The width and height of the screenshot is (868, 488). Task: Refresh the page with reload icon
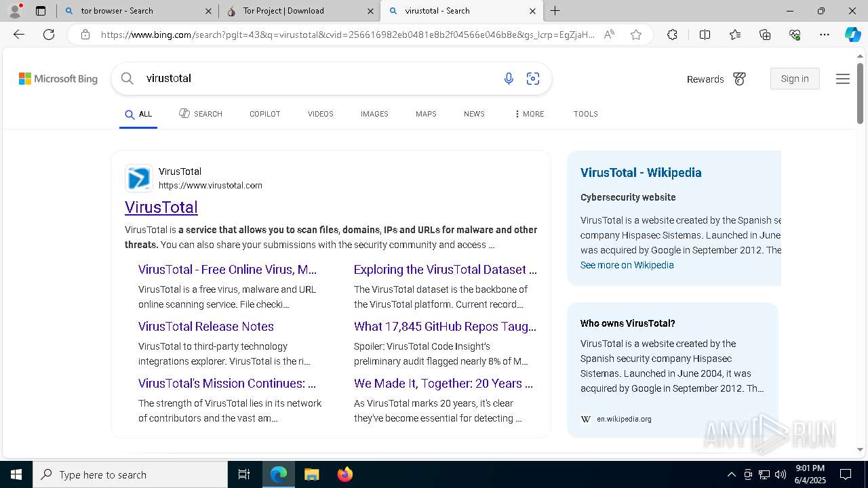click(x=49, y=35)
